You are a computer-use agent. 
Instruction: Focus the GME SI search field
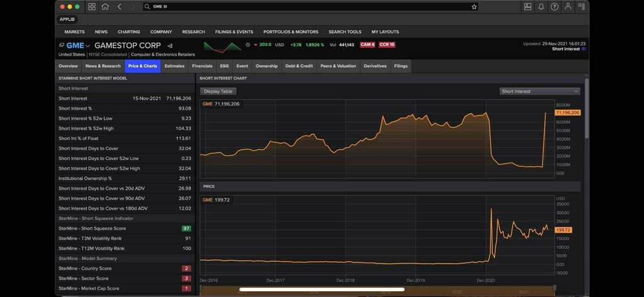coord(312,6)
